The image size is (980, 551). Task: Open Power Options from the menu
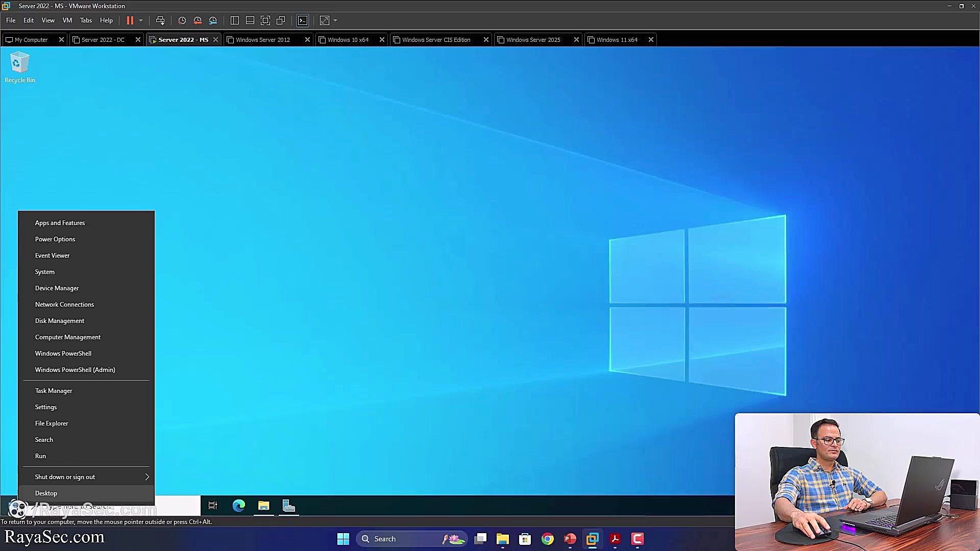click(86, 239)
